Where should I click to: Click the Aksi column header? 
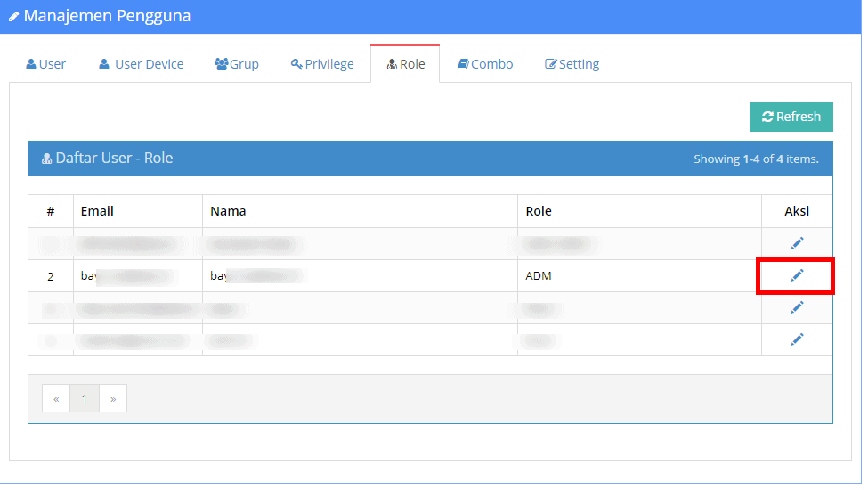(797, 211)
